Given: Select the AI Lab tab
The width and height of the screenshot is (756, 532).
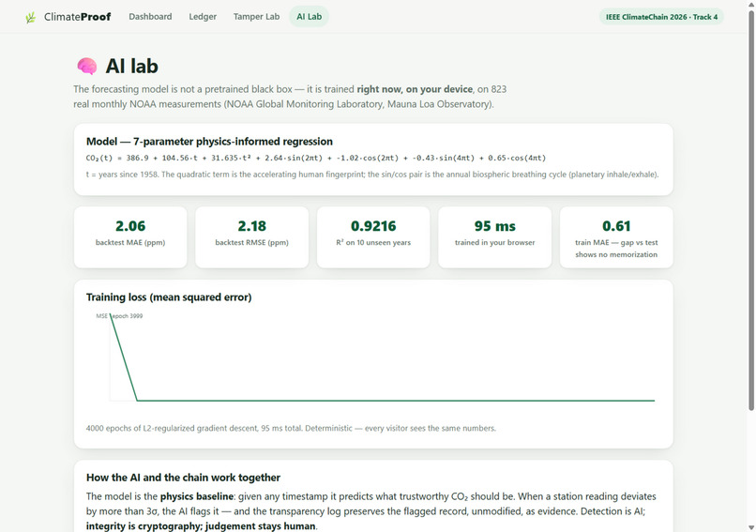Looking at the screenshot, I should pyautogui.click(x=309, y=16).
